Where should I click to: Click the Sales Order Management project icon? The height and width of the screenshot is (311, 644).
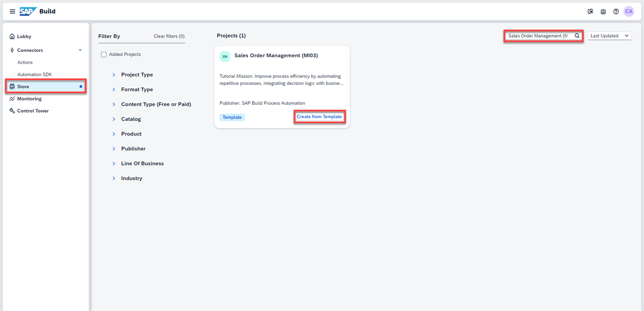tap(225, 57)
